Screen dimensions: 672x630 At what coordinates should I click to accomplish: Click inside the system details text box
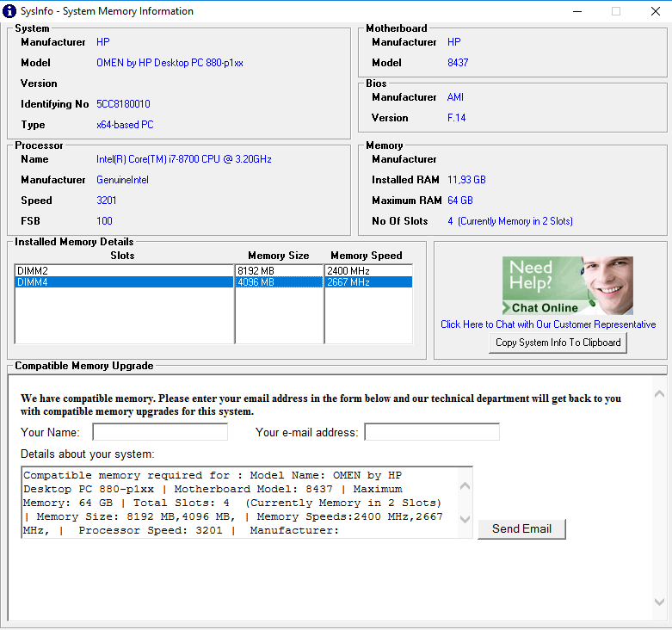(241, 503)
